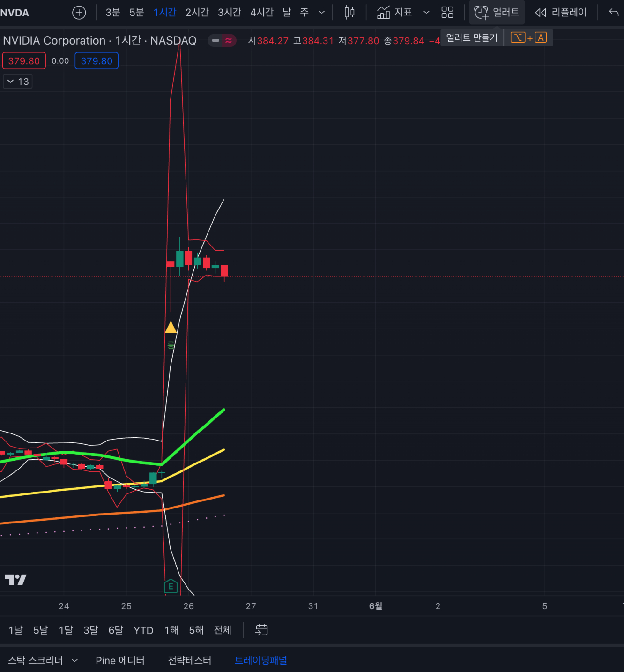Click the 종379.84 close value
Screen dimensions: 624x672
pyautogui.click(x=404, y=41)
